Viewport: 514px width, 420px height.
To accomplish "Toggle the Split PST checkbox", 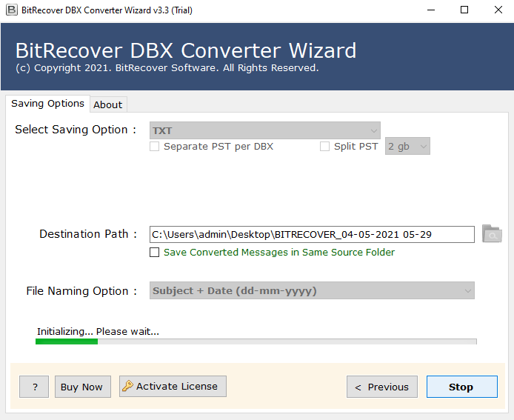I will click(x=324, y=146).
